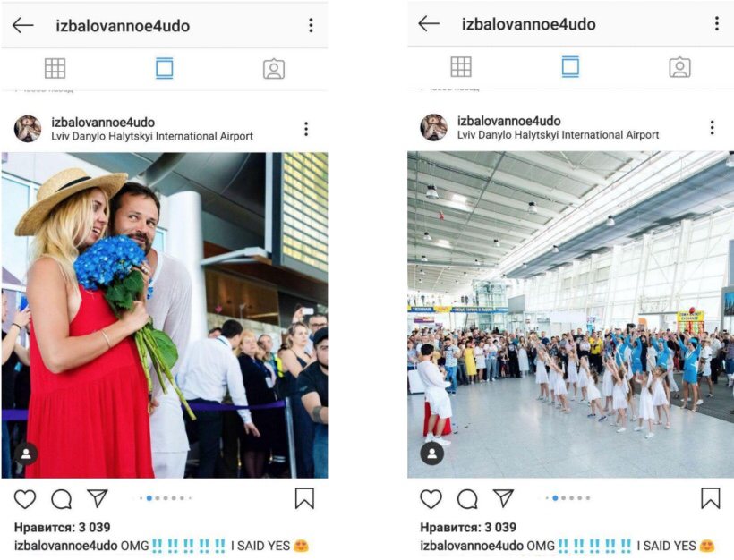Open profile options menu in right screenshot header

717,23
